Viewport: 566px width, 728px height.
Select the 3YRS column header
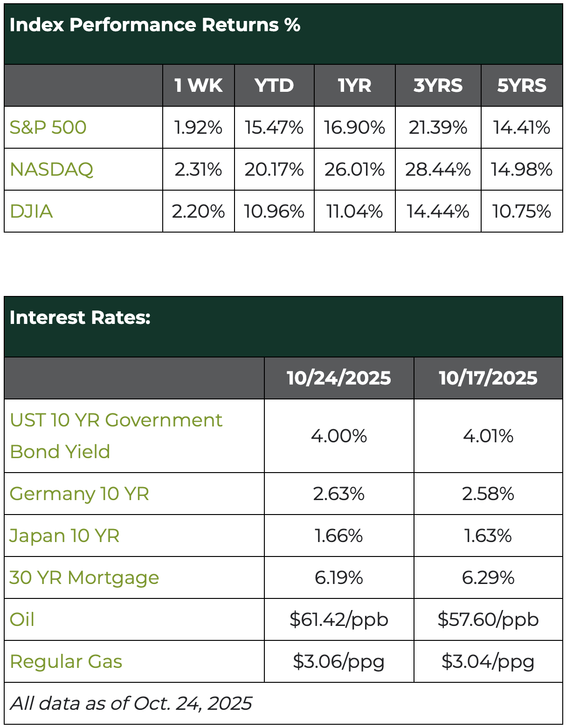438,86
